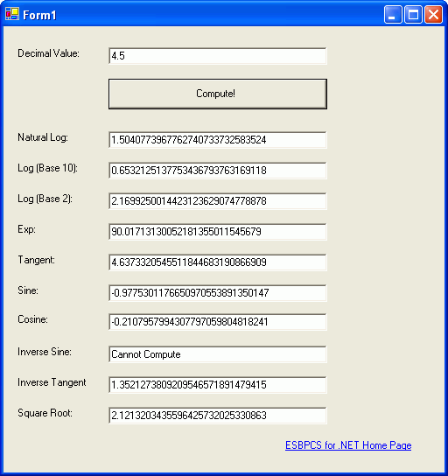Click the 'Natural Log:' label
448x476 pixels.
coord(43,137)
